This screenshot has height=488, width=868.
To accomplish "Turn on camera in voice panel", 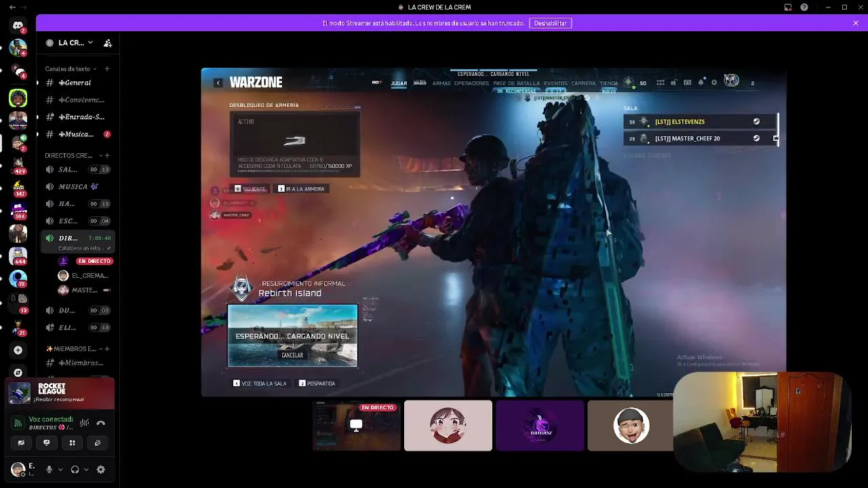I will click(21, 443).
